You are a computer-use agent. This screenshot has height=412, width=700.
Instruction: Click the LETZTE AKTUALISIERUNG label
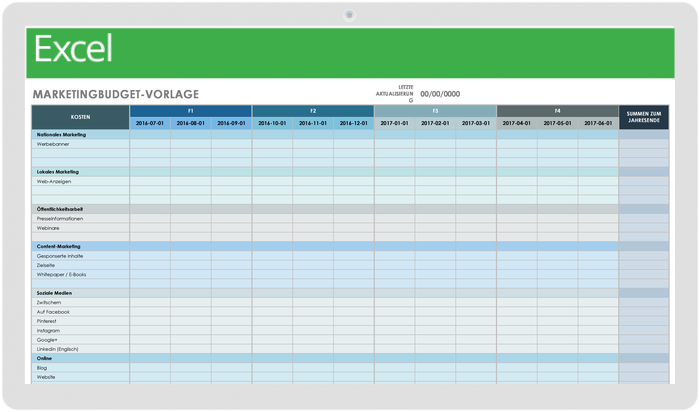click(394, 94)
